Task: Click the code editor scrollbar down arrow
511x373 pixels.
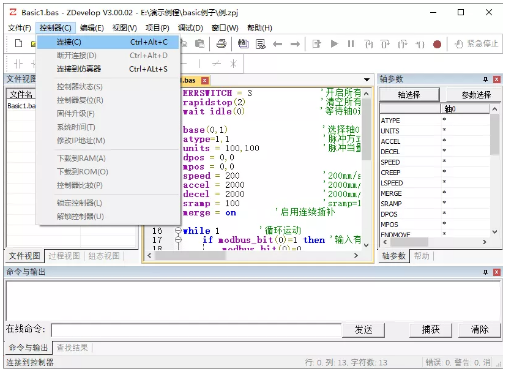Action: 366,245
